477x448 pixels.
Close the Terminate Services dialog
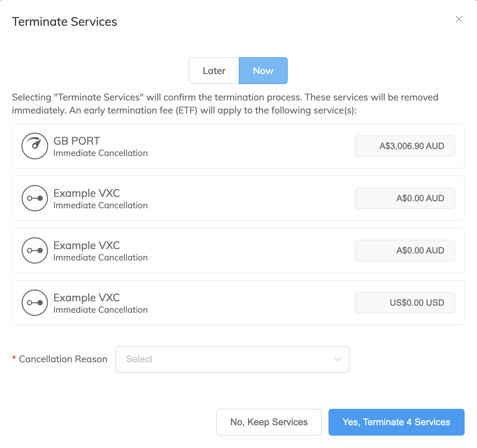[459, 19]
